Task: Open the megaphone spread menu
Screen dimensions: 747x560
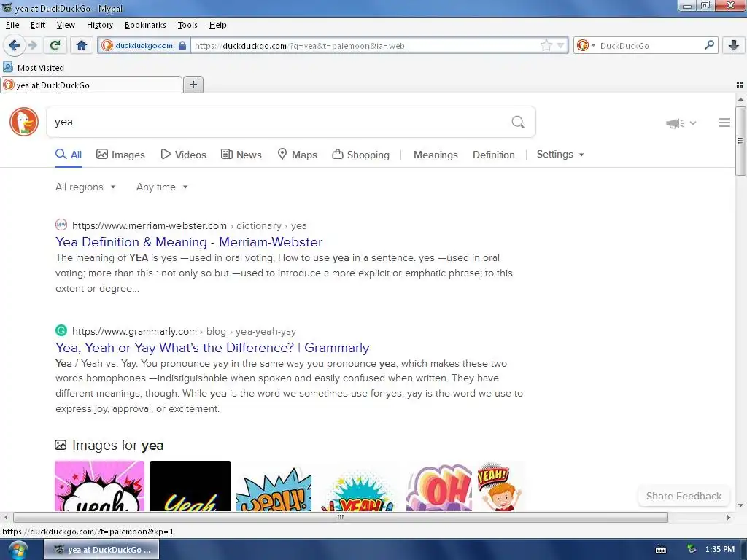Action: [x=681, y=123]
